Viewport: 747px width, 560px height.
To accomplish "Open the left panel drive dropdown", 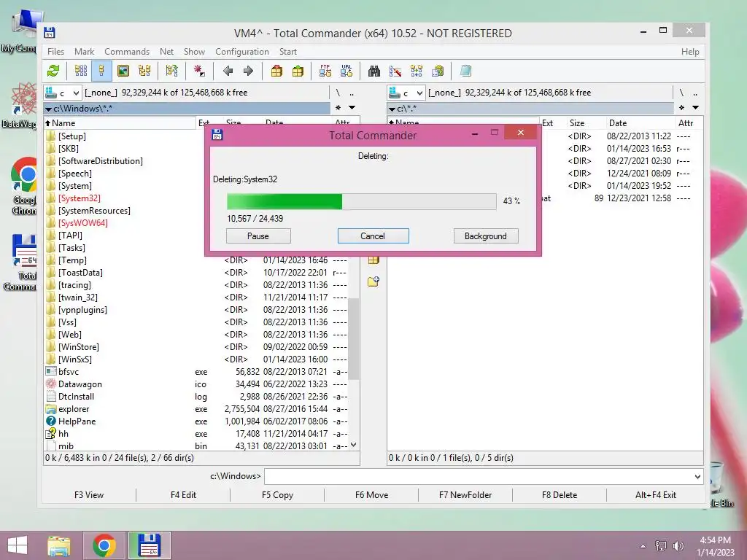I will coord(76,93).
